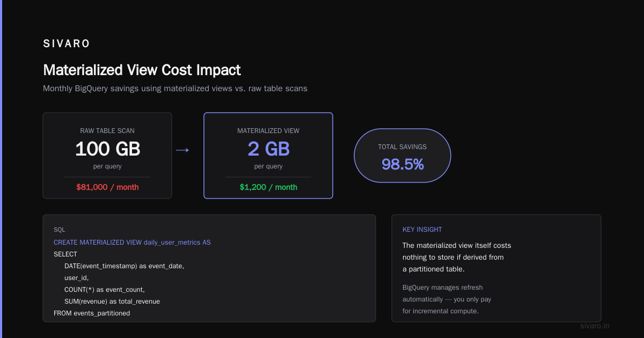Click the 'BigQuery manages refresh' note

[x=442, y=288]
